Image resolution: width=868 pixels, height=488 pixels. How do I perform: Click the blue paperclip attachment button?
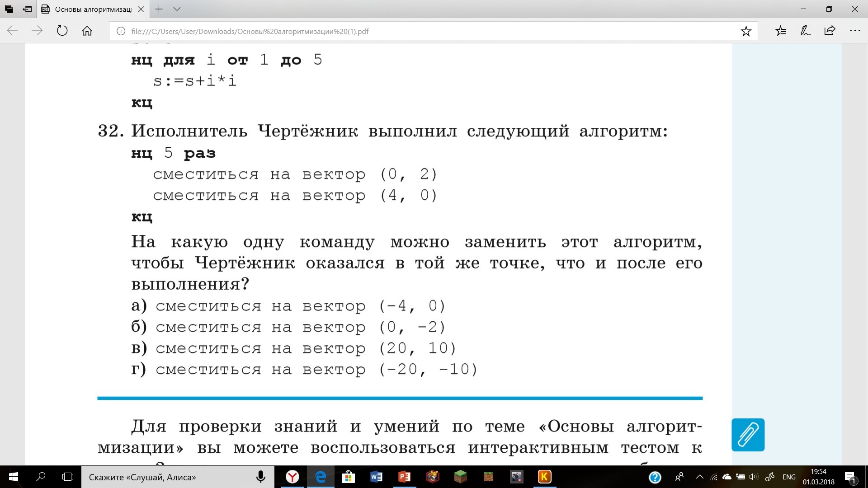click(748, 435)
